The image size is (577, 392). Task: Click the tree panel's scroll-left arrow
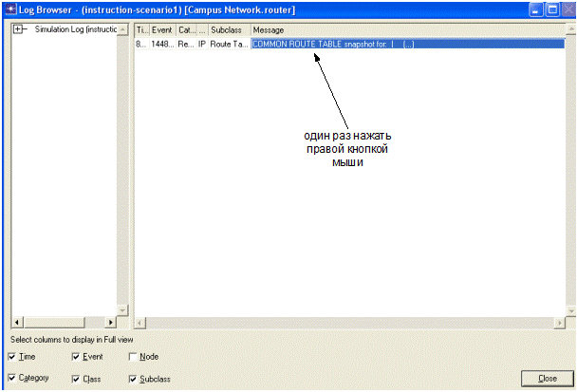click(14, 324)
